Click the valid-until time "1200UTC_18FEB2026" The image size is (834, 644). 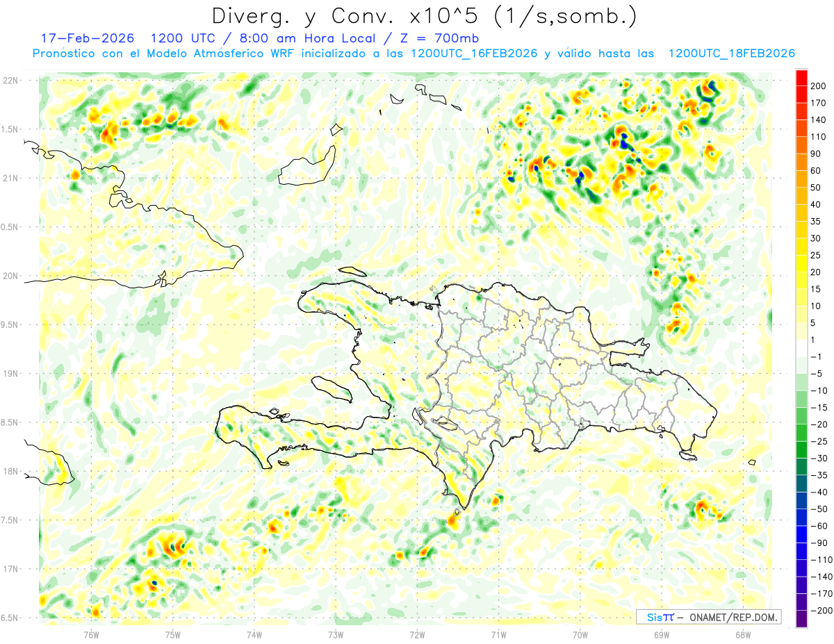(731, 53)
